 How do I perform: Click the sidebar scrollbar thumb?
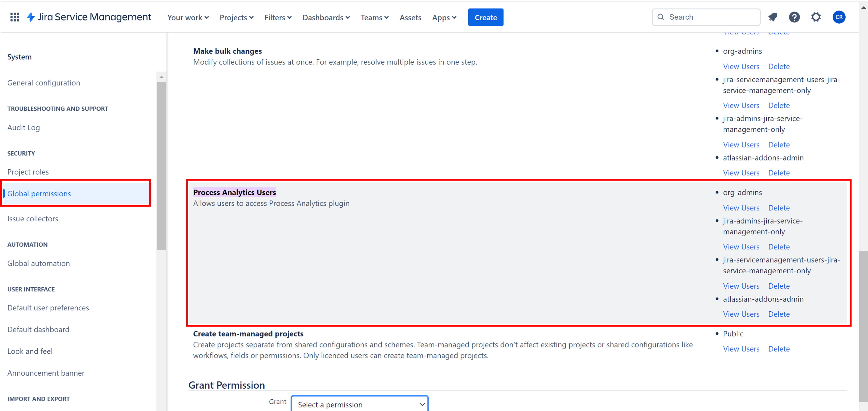point(162,166)
